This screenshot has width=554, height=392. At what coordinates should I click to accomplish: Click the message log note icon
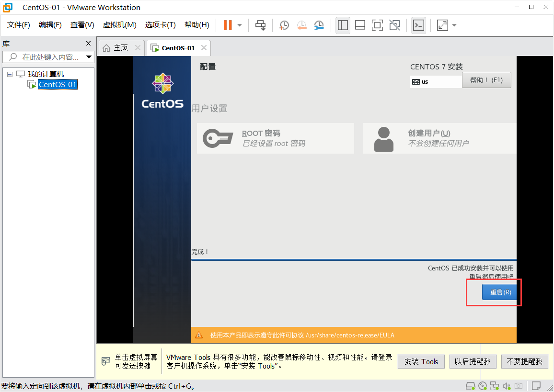[x=536, y=386]
